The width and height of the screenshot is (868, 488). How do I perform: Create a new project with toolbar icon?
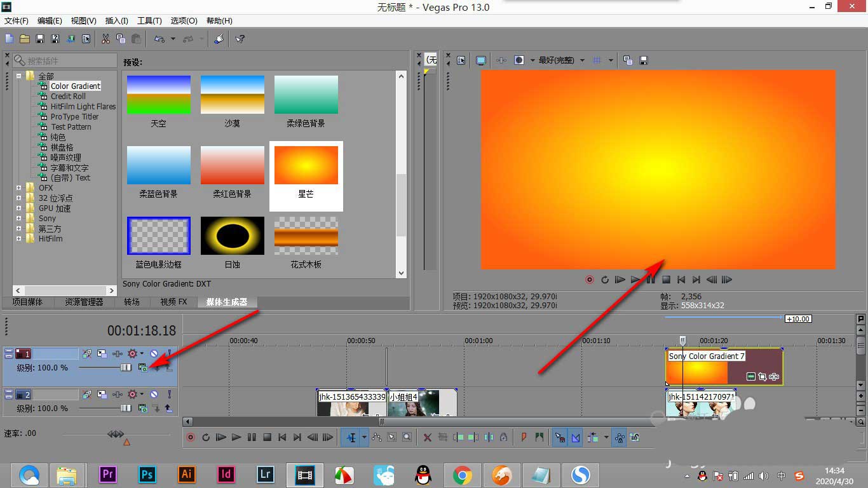click(x=10, y=39)
